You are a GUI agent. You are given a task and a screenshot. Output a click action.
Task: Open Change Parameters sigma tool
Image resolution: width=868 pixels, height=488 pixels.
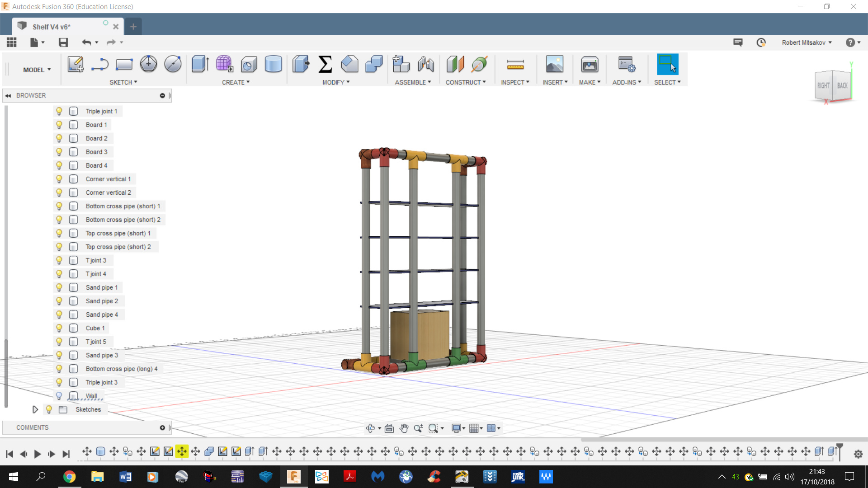pyautogui.click(x=325, y=64)
